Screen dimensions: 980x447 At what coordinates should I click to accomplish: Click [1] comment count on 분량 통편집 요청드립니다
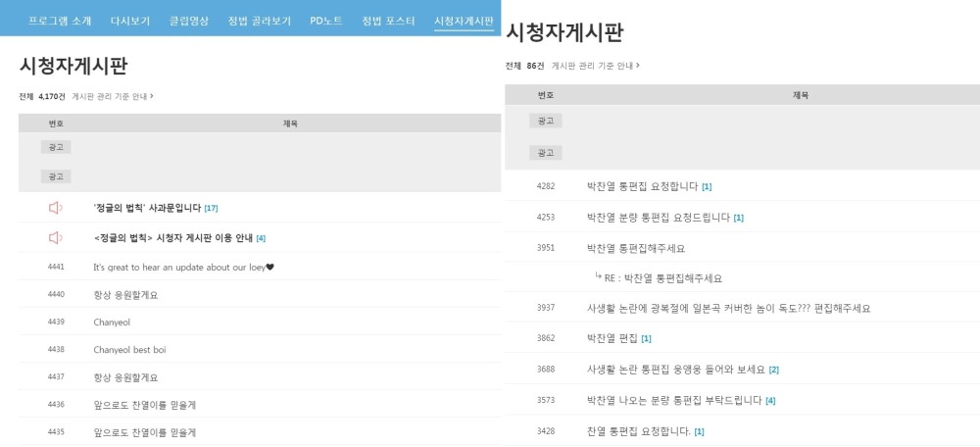[738, 218]
